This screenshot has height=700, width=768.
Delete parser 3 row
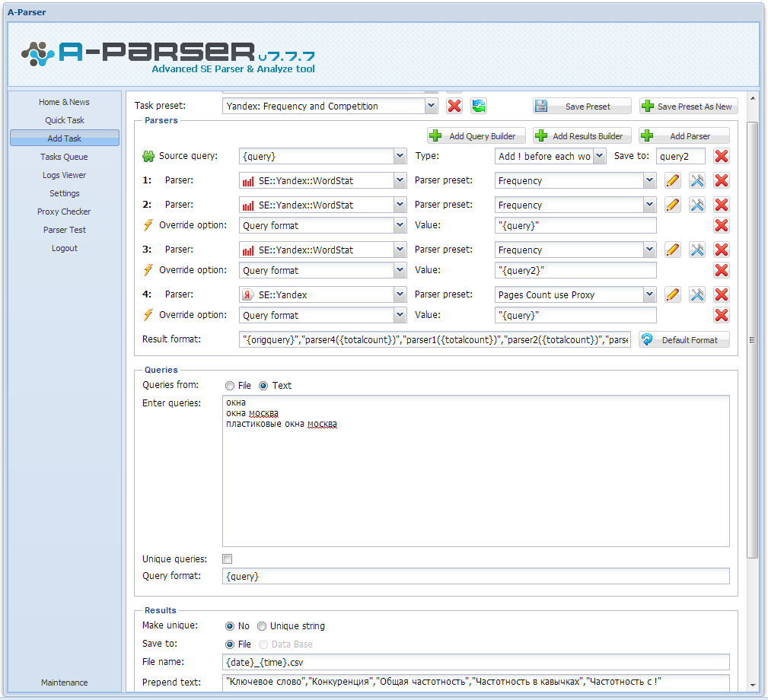pyautogui.click(x=721, y=250)
